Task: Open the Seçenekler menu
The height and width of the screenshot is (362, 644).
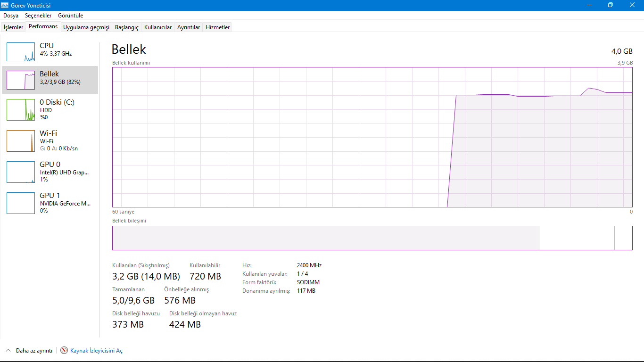Action: coord(38,16)
